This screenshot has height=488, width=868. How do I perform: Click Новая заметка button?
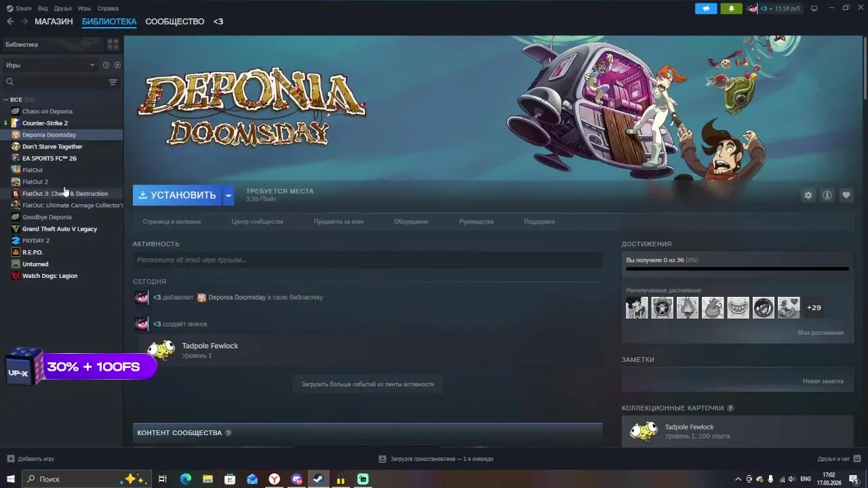click(823, 381)
